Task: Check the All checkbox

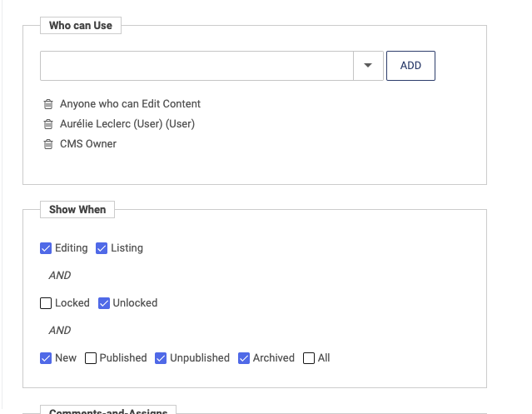Action: [309, 358]
